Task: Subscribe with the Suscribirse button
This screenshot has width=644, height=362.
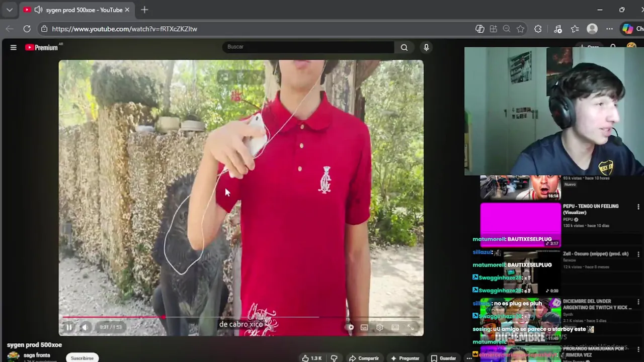Action: [82, 358]
